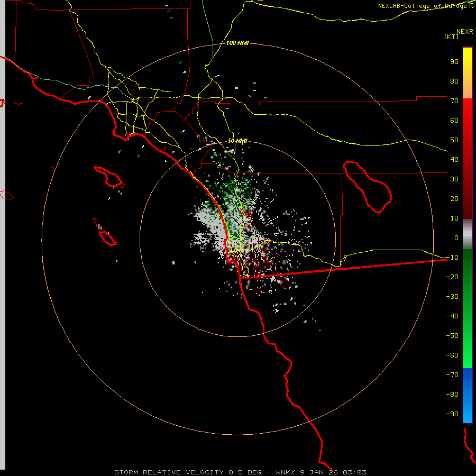Click the -30 value on velocity scale

point(452,297)
